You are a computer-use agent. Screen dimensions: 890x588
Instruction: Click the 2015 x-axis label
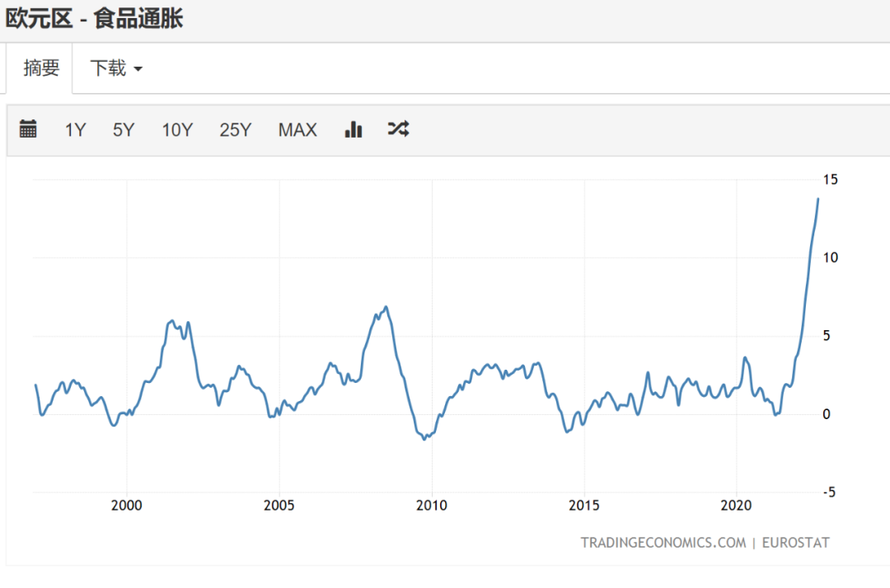584,506
